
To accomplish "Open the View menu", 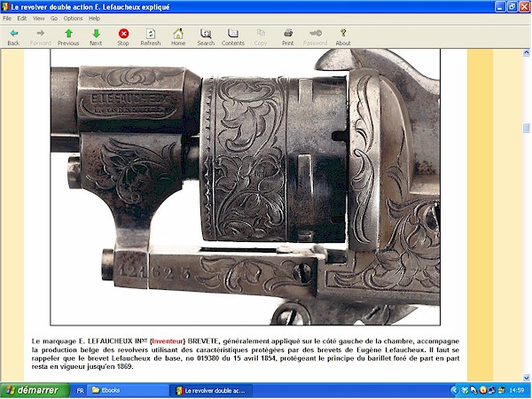I will (x=38, y=19).
